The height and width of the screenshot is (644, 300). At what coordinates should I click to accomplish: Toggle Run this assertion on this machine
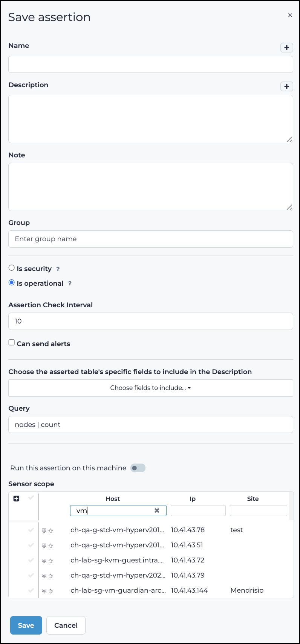[x=138, y=468]
